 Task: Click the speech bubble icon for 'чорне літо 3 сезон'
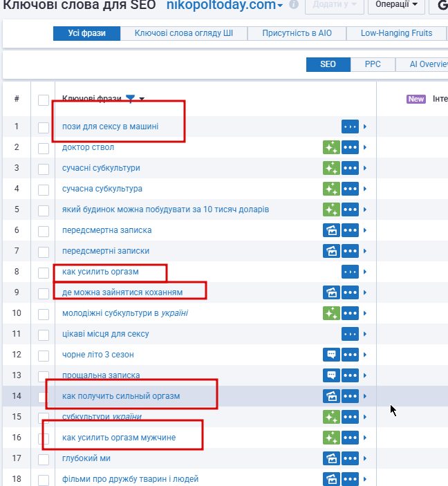[331, 355]
